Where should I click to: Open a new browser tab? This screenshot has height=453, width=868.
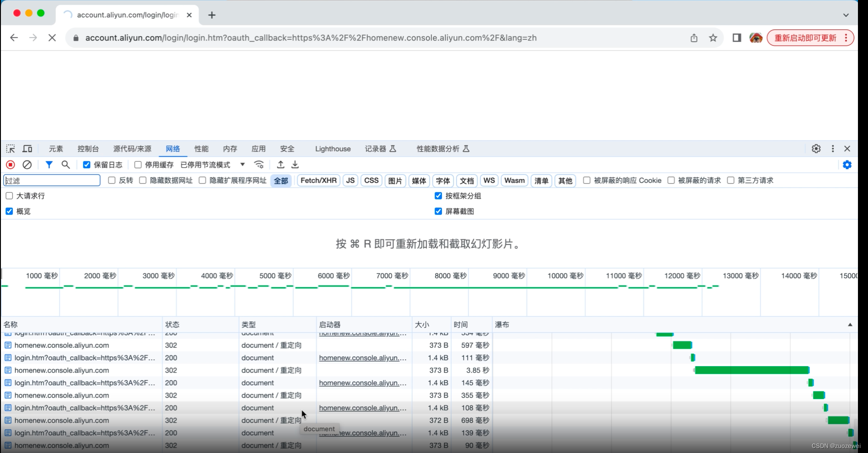[212, 15]
